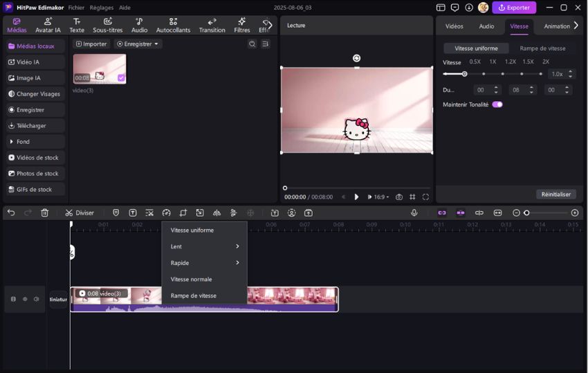The image size is (588, 373).
Task: Choose Rampe de vitesse in the context menu
Action: [204, 295]
